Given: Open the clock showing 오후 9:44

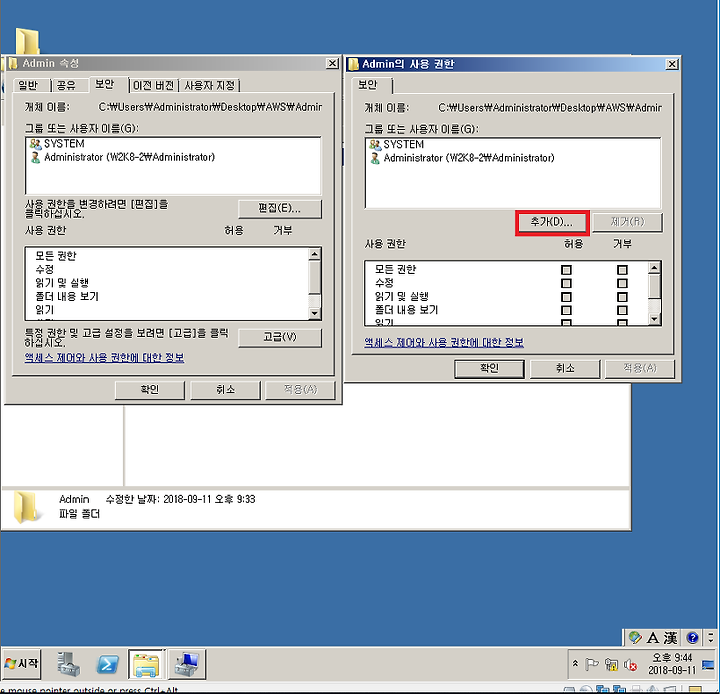Looking at the screenshot, I should pos(672,664).
